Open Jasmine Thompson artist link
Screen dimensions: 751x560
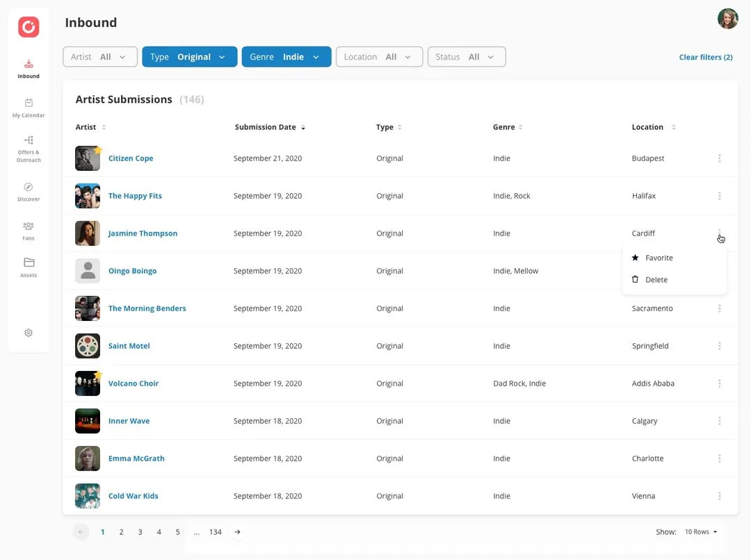pos(143,233)
